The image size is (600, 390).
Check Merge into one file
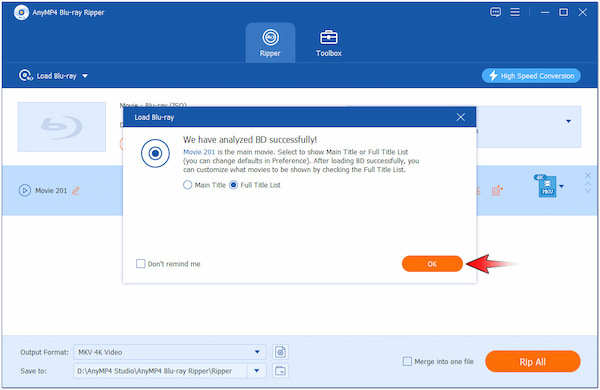tap(408, 361)
